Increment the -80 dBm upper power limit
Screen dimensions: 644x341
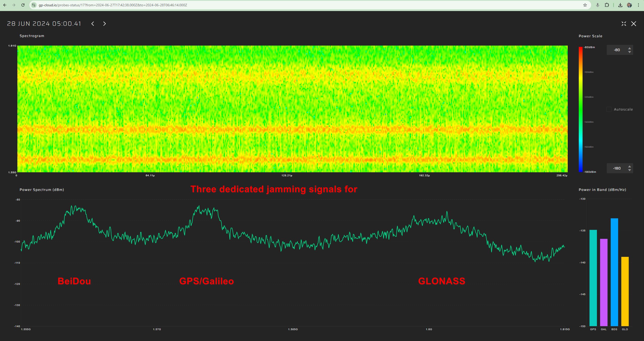tap(629, 48)
